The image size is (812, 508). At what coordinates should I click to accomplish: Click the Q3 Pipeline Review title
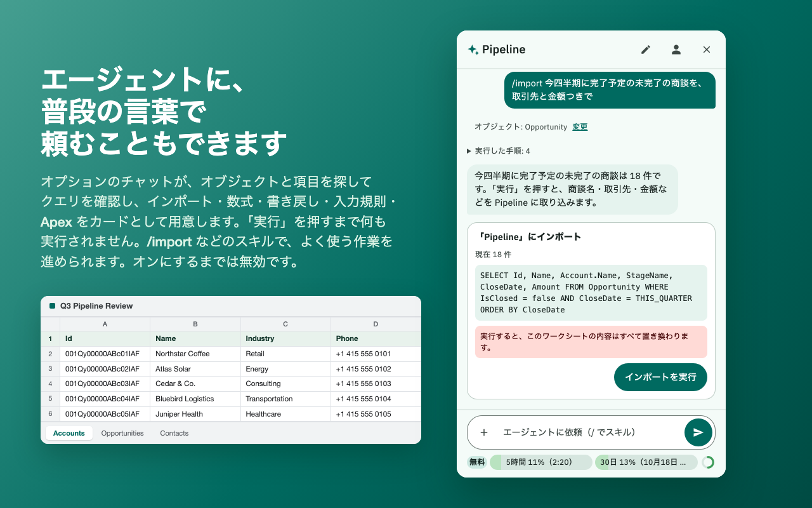tap(96, 306)
